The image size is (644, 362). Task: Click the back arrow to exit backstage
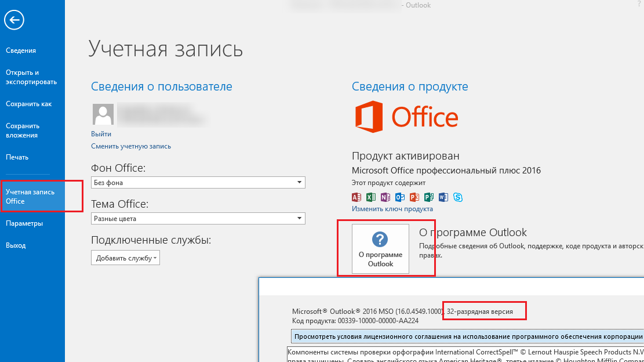pos(14,20)
